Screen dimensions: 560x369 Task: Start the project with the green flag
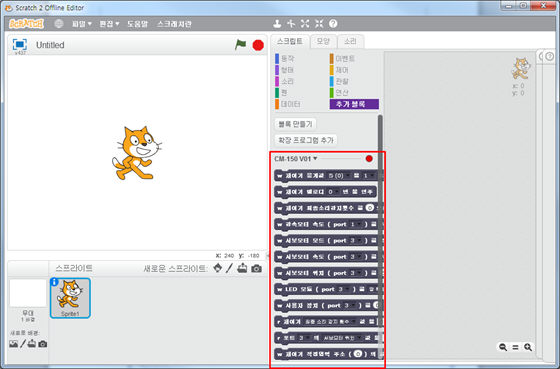coord(240,45)
